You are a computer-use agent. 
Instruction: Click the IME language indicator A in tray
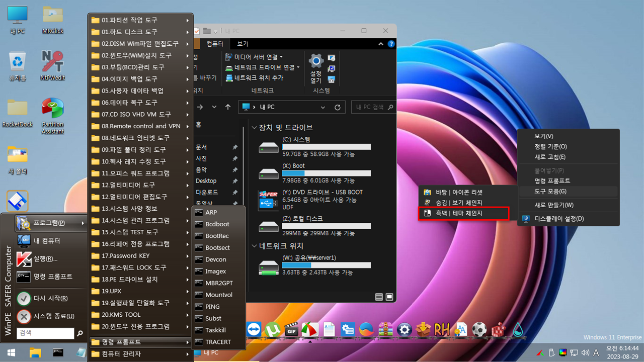596,352
